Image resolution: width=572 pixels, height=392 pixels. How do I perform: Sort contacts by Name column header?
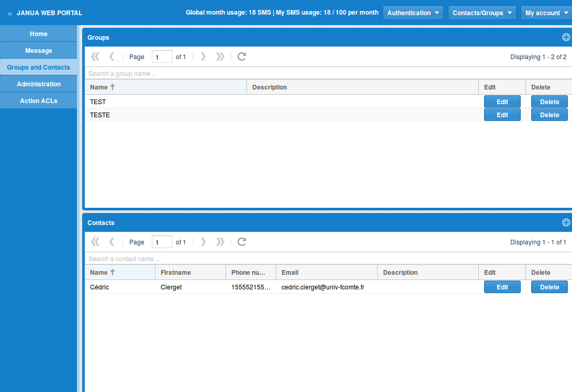pos(120,272)
